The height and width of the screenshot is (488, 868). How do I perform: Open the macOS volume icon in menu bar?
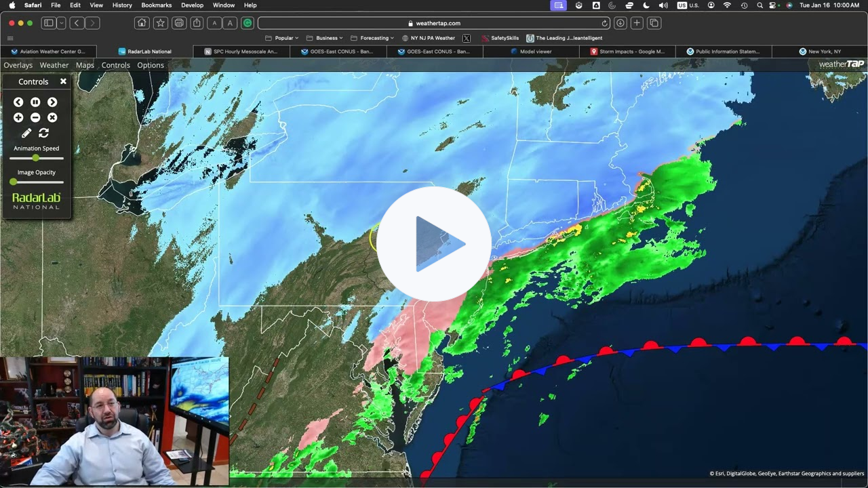(661, 5)
